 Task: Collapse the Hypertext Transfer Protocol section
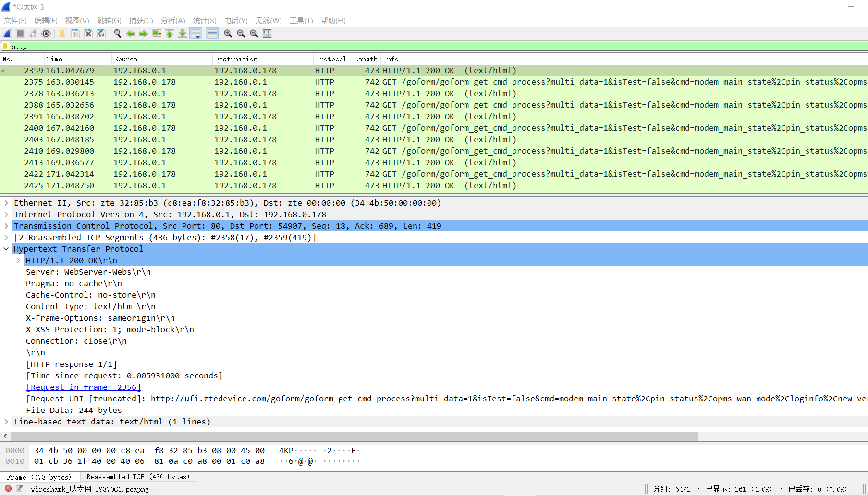click(6, 249)
